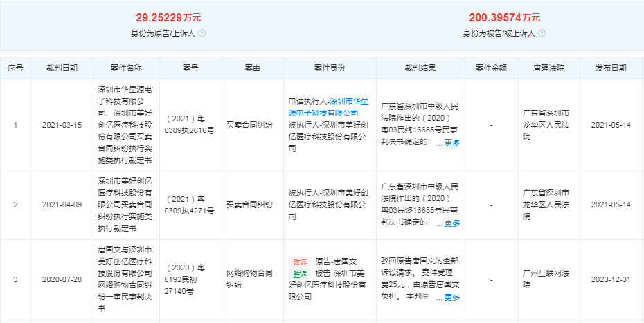Screen dimensions: 644x323
Task: Click 序号 column header
Action: click(16, 68)
